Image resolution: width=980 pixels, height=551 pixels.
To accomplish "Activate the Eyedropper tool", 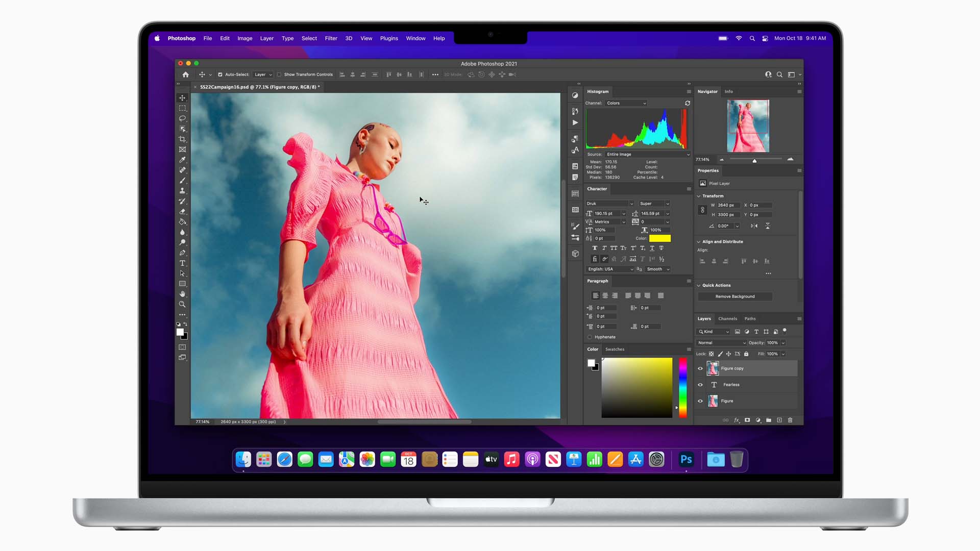I will 182,160.
